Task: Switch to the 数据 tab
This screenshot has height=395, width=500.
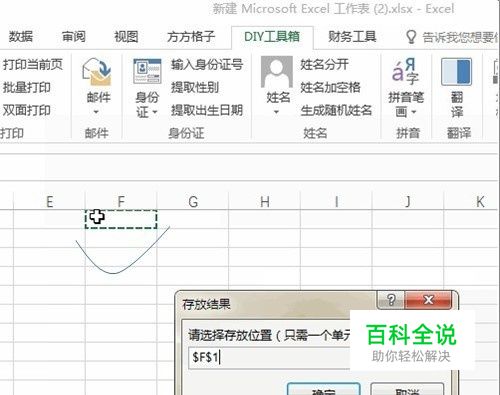Action: click(21, 37)
